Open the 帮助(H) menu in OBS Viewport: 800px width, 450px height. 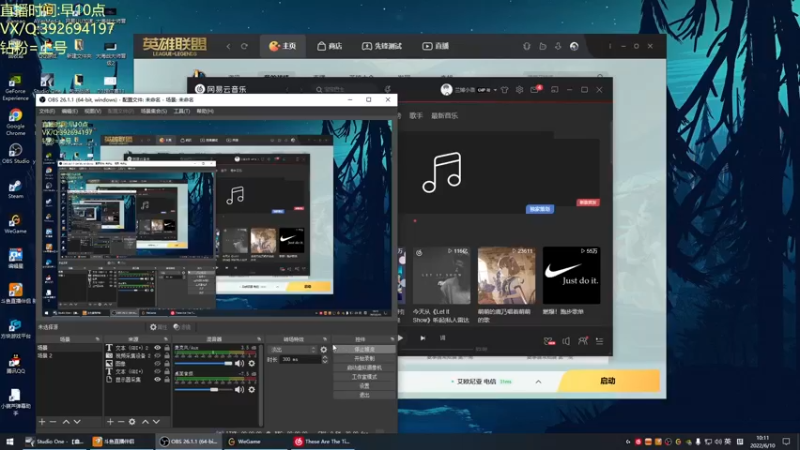pyautogui.click(x=205, y=111)
